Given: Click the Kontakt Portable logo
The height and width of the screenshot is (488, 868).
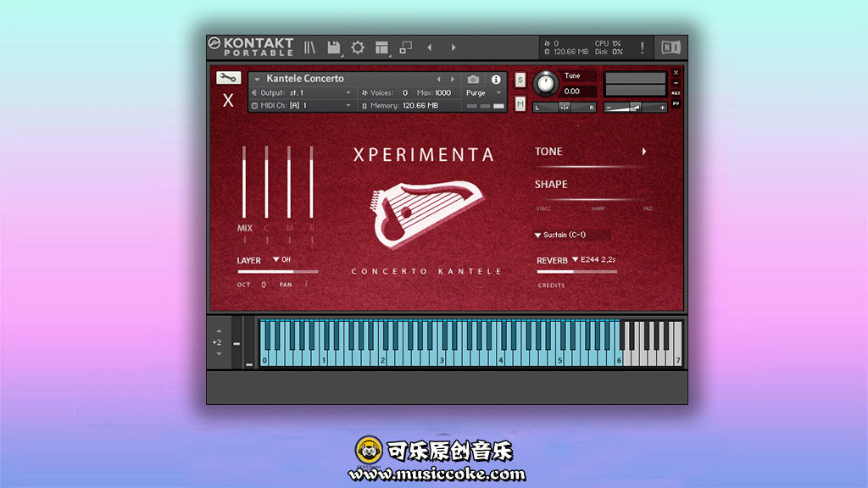Looking at the screenshot, I should (251, 47).
